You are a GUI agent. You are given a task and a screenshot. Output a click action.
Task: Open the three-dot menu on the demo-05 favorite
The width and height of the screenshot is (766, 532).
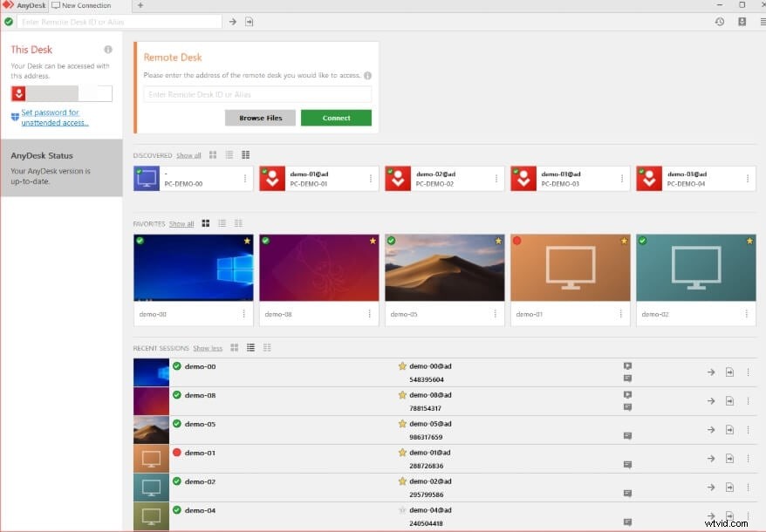494,314
